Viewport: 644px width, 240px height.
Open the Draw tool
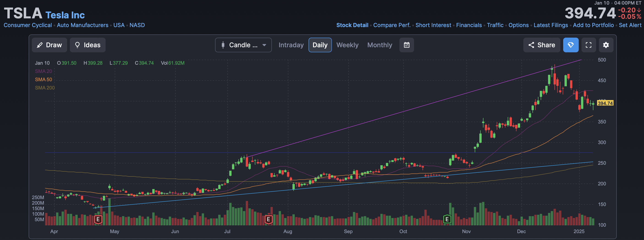click(x=49, y=45)
